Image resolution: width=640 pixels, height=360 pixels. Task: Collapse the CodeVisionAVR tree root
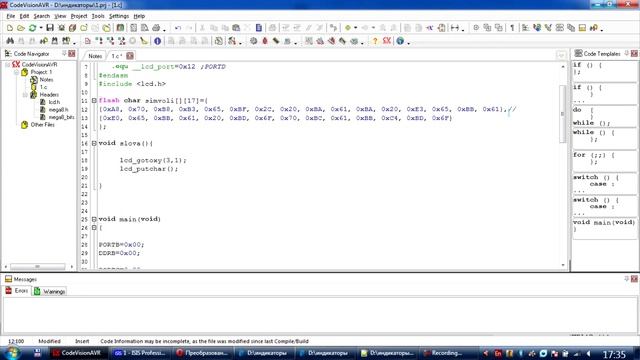[x=8, y=64]
